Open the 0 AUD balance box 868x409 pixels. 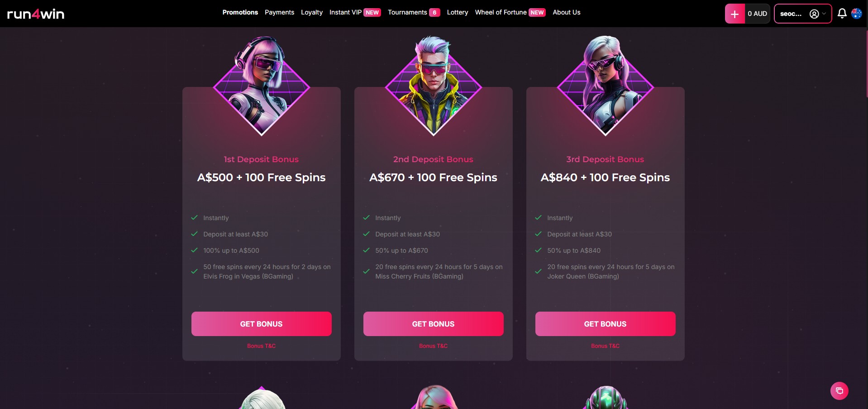758,14
